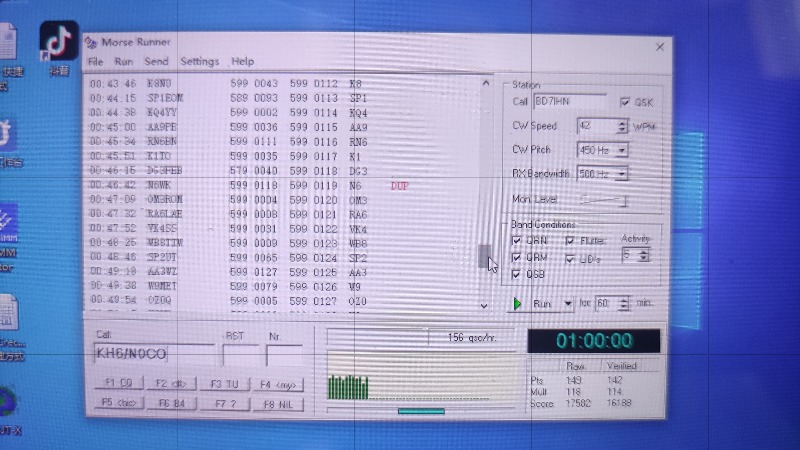This screenshot has width=800, height=450.
Task: Click the F6 B4 button
Action: tap(172, 404)
